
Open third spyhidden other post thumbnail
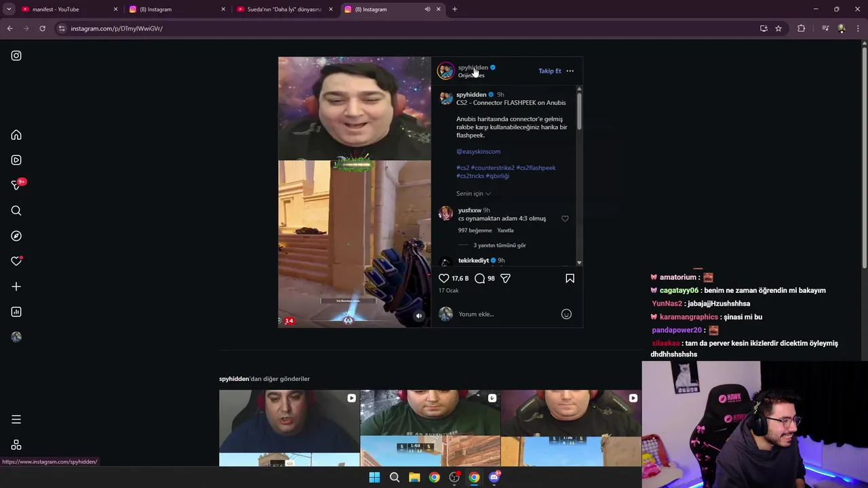571,428
